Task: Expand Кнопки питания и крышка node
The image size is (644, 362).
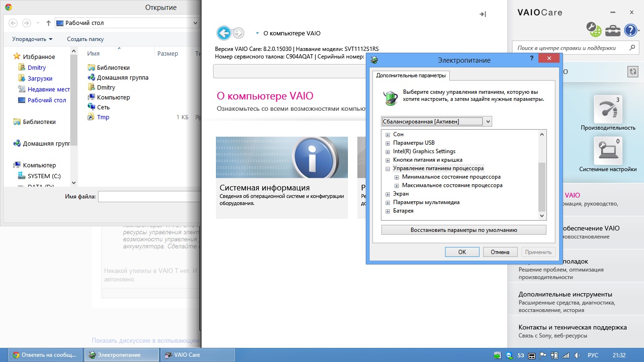Action: 388,160
